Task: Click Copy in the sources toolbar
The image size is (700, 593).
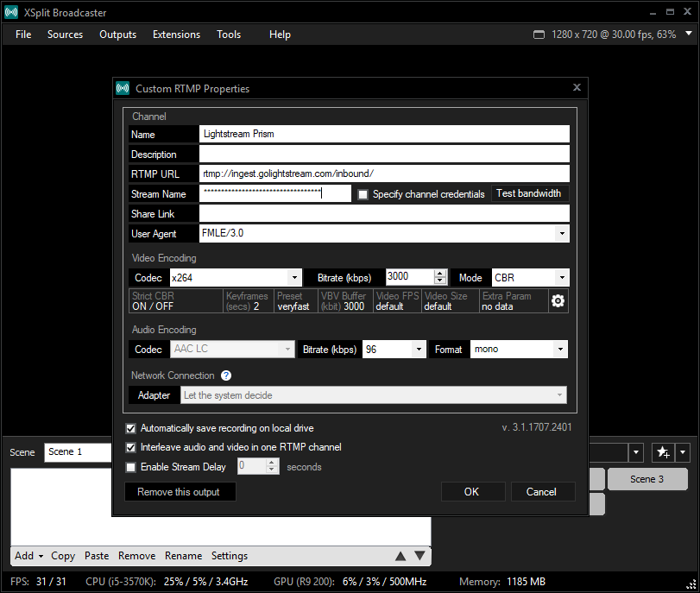Action: tap(63, 556)
